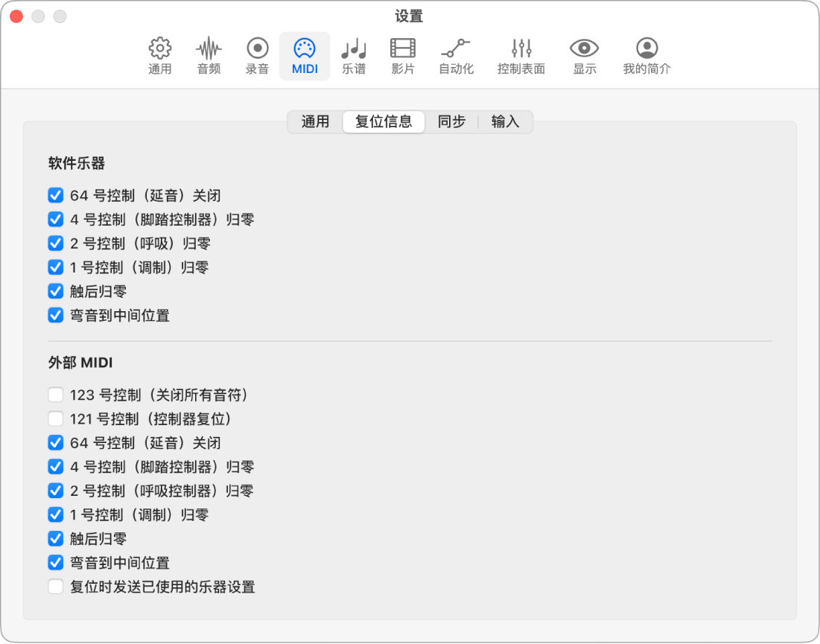Enable 123 号控制（关闭所有音符）
This screenshot has width=820, height=644.
coord(55,395)
